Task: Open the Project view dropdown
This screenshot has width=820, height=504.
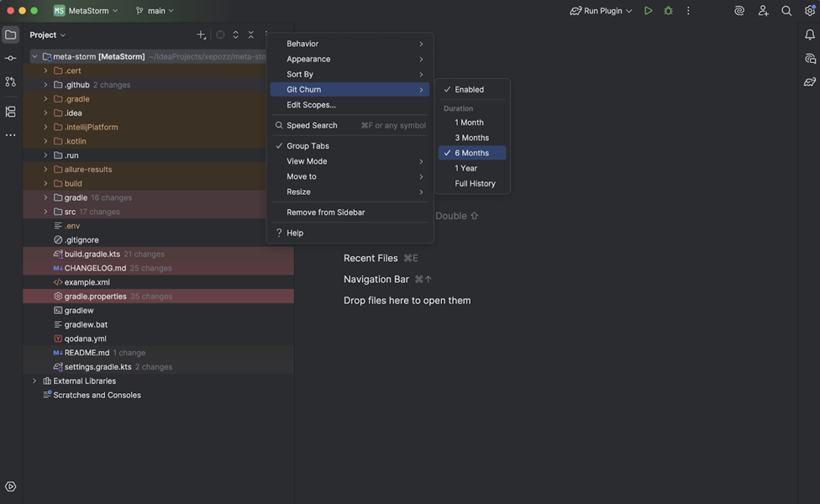Action: pyautogui.click(x=48, y=35)
